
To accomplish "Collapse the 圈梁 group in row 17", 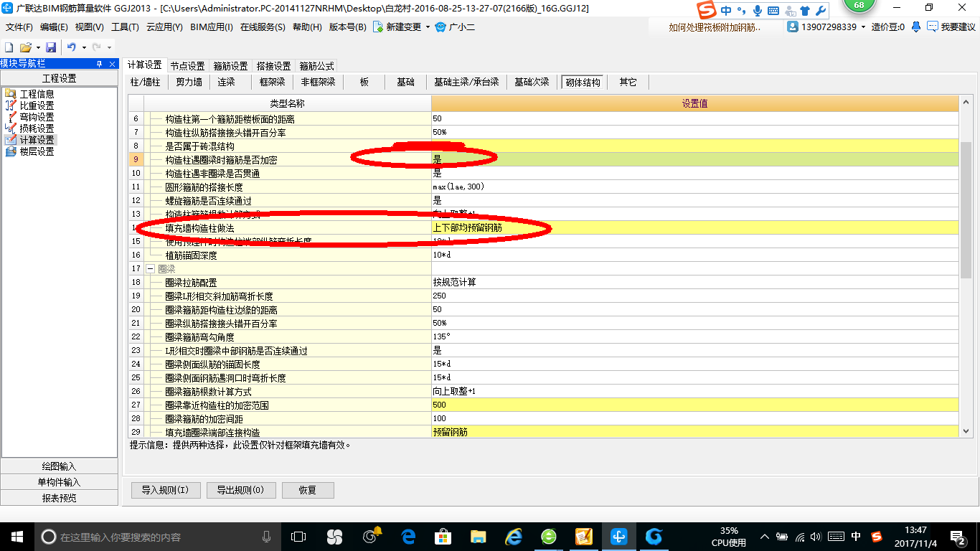I will 151,268.
